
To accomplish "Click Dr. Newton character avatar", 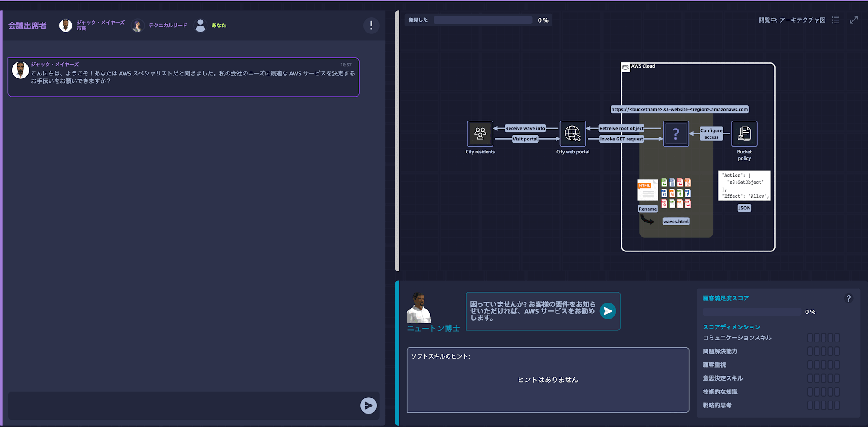I will coord(418,307).
